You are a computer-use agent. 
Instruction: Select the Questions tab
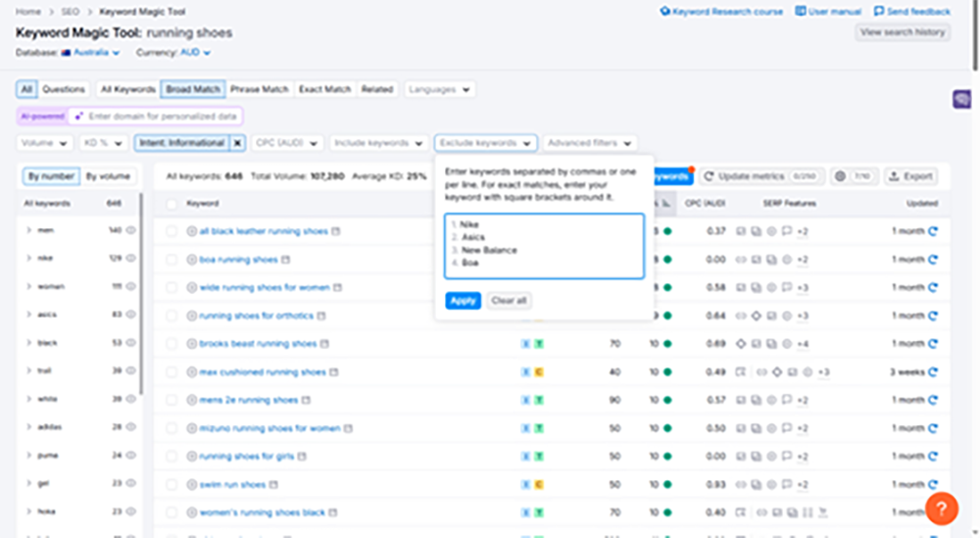pos(64,89)
